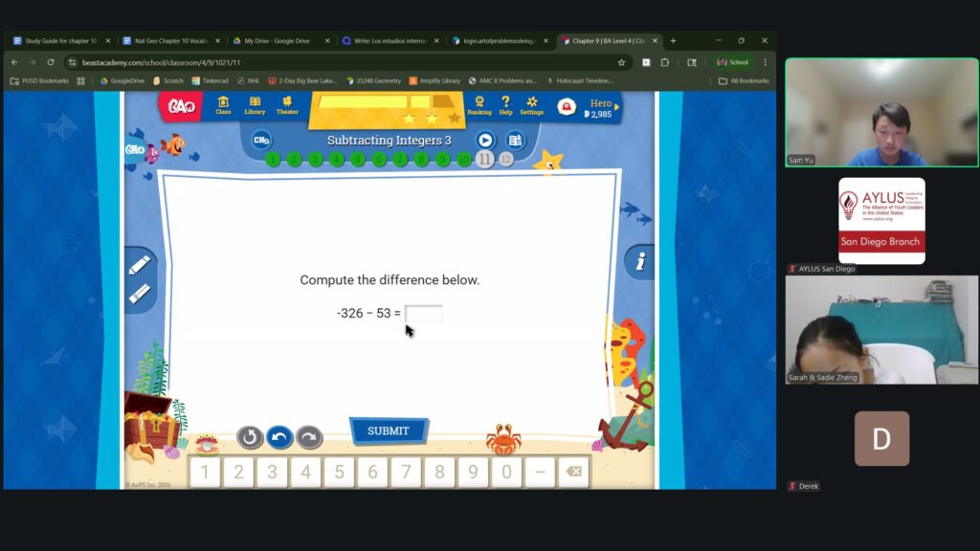Click the Help question mark icon
The width and height of the screenshot is (980, 551).
point(505,105)
